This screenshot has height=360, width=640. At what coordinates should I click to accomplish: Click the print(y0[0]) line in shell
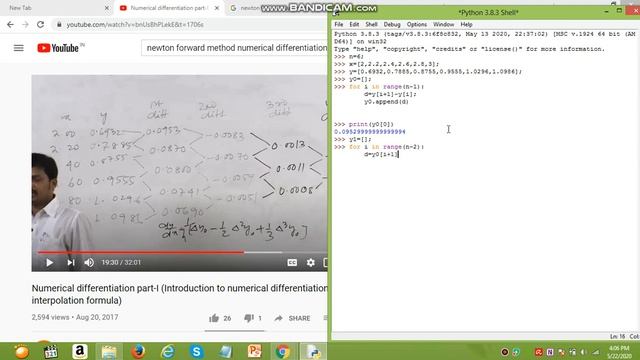[371, 124]
